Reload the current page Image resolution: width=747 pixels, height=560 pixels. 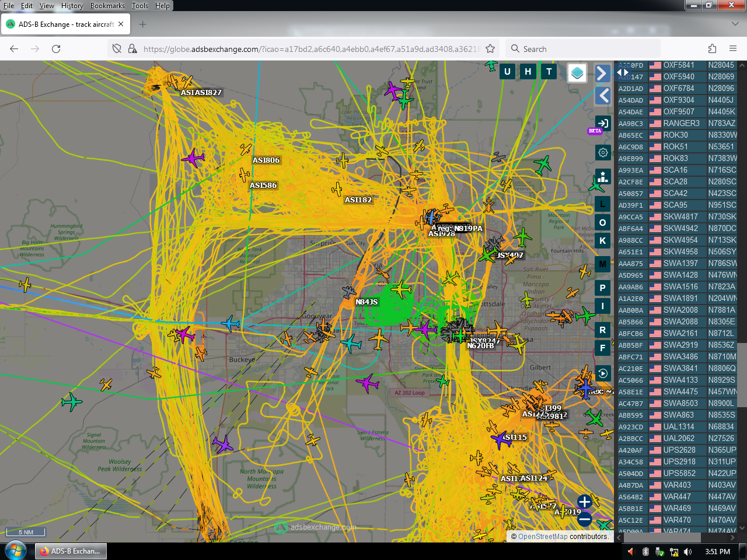pyautogui.click(x=56, y=49)
